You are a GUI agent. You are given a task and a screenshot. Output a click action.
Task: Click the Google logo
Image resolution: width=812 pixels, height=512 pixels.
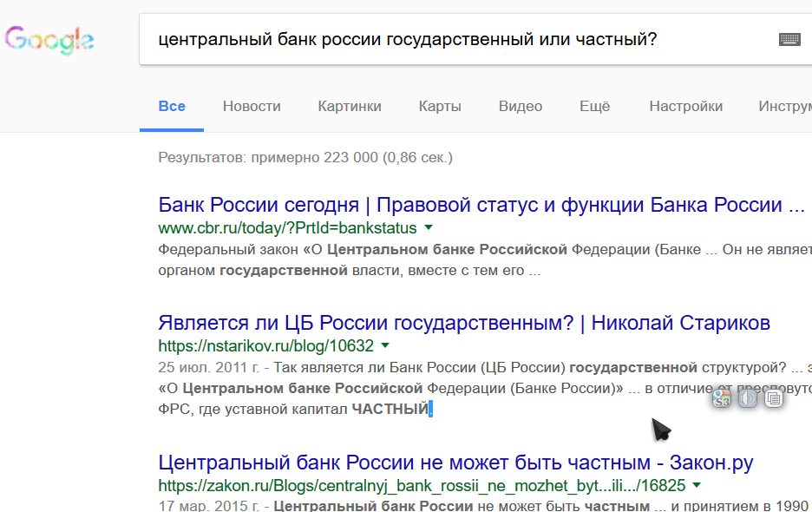click(x=49, y=41)
